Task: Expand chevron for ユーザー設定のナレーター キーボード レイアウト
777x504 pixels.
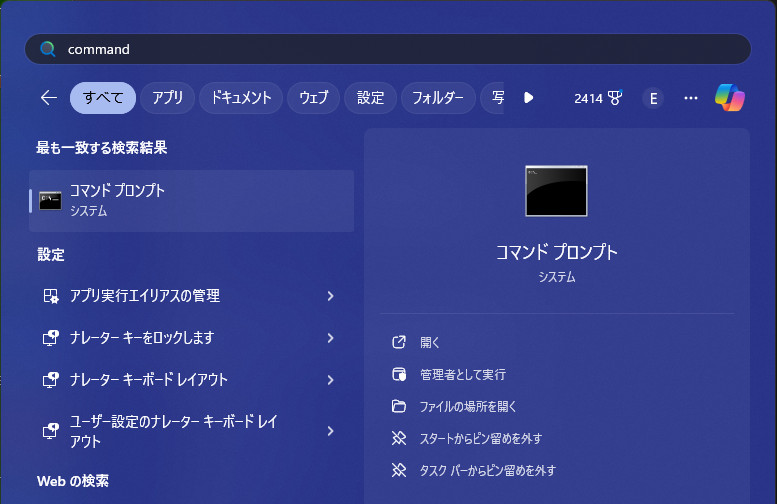Action: (331, 431)
